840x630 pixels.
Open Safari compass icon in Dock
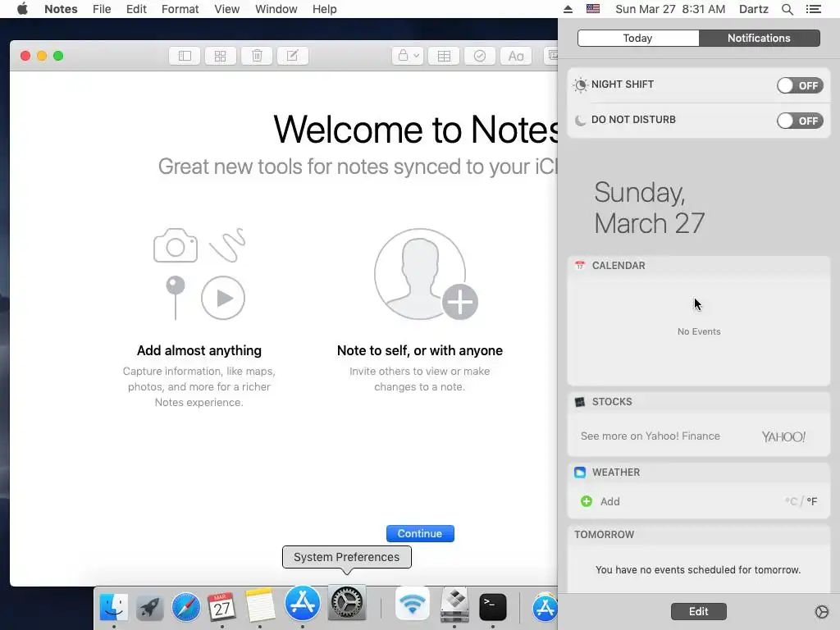(186, 608)
